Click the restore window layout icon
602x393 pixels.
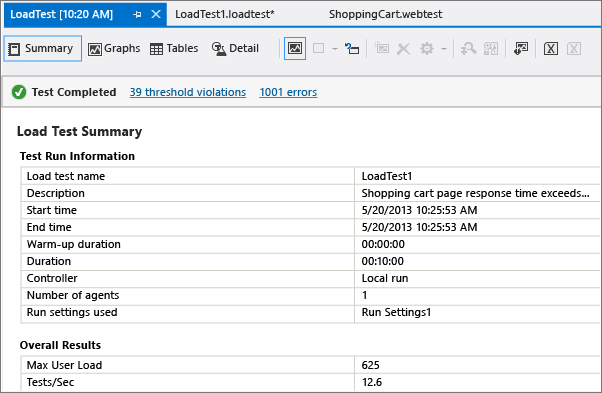352,49
